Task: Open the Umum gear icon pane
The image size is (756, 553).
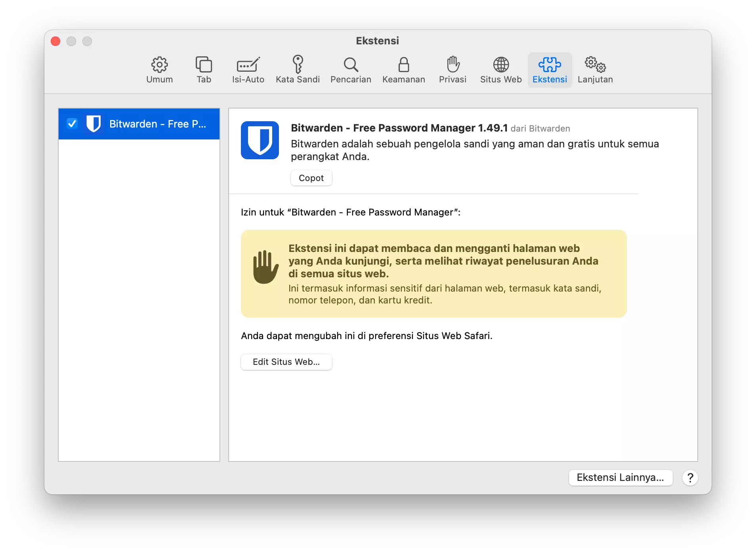Action: 159,69
